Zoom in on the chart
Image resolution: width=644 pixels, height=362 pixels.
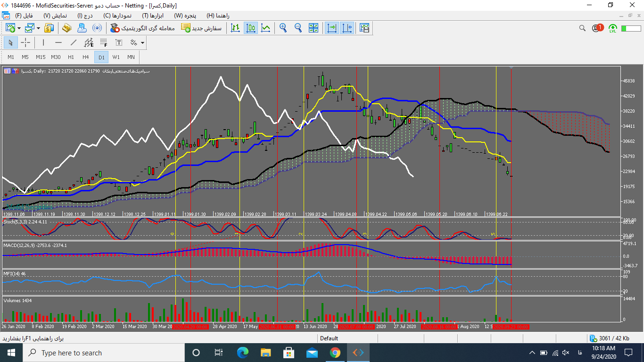pyautogui.click(x=283, y=28)
